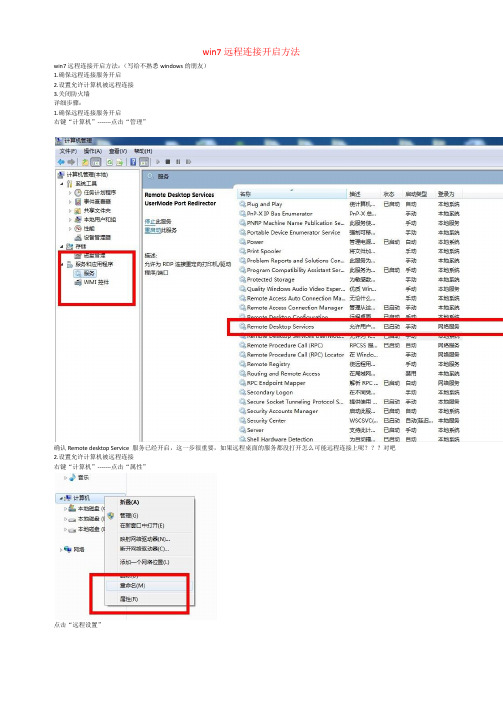The image size is (503, 711).
Task: Sort by the 状态 column header
Action: point(389,194)
